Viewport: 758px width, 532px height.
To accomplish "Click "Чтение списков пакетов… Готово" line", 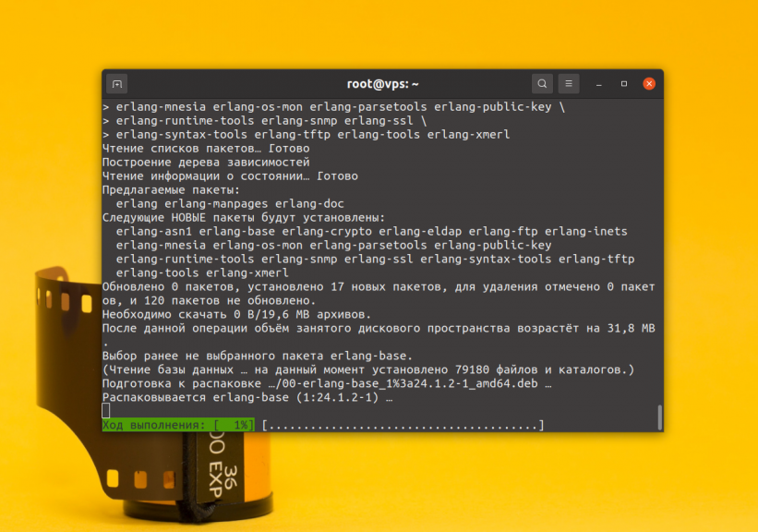I will (x=206, y=149).
